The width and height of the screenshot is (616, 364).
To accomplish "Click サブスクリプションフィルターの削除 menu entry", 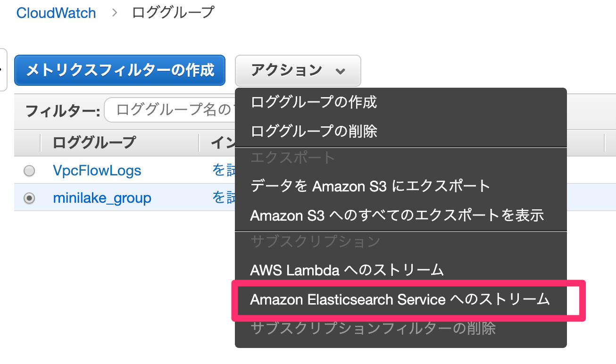I will point(373,328).
